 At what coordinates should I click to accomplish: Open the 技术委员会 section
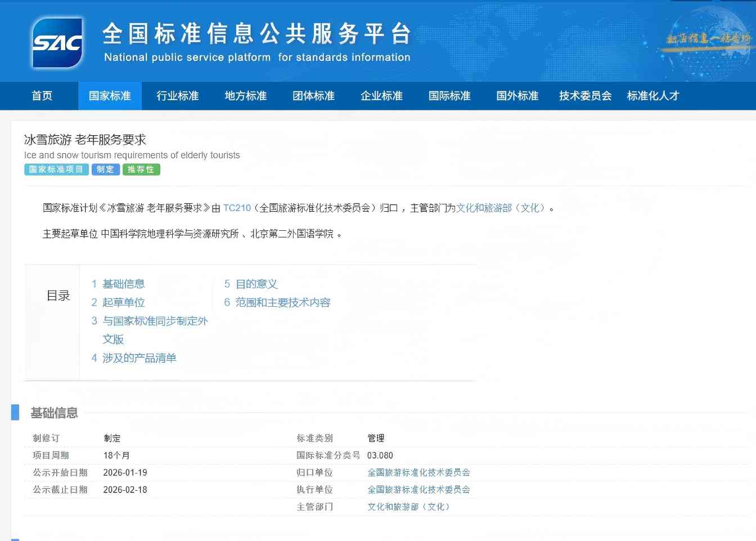pyautogui.click(x=585, y=96)
